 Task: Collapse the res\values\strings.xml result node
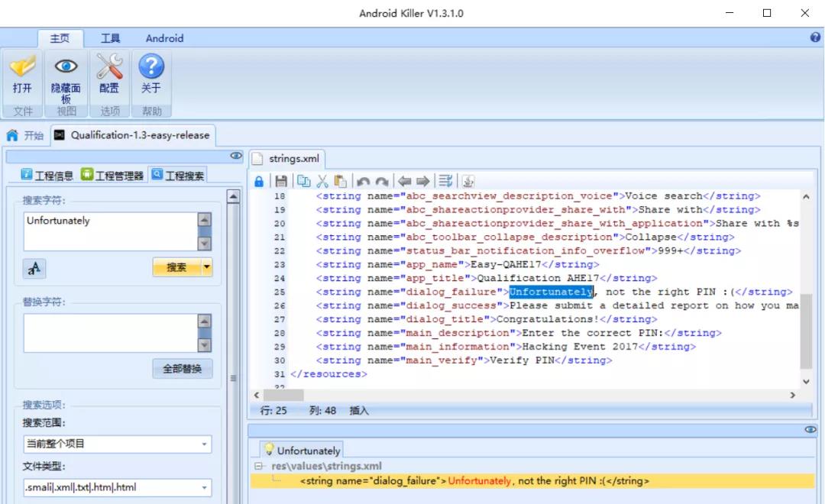click(258, 466)
